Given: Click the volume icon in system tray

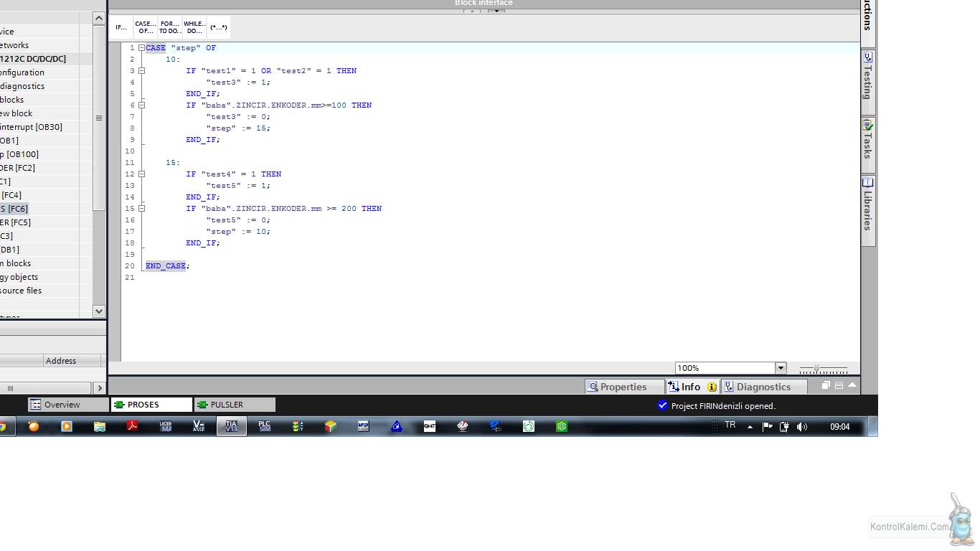Looking at the screenshot, I should [801, 427].
